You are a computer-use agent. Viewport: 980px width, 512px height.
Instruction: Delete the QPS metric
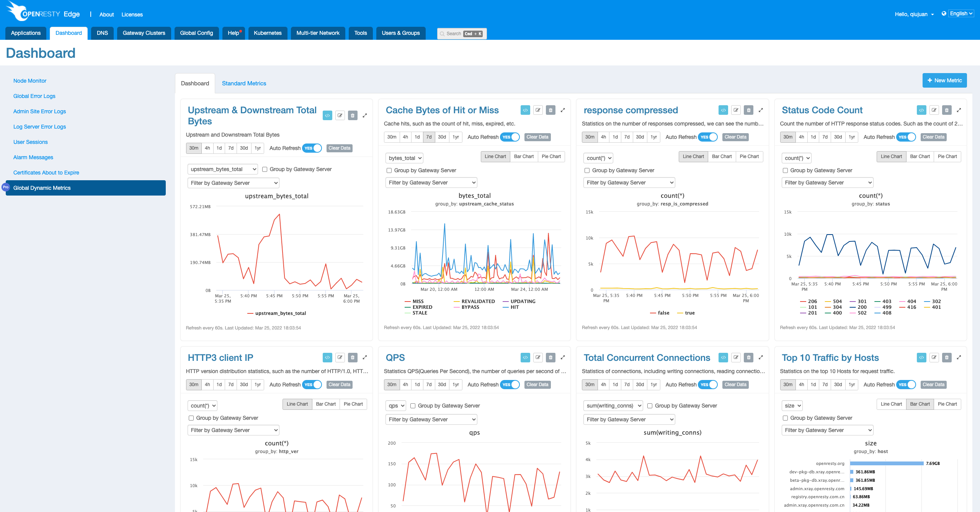tap(550, 357)
